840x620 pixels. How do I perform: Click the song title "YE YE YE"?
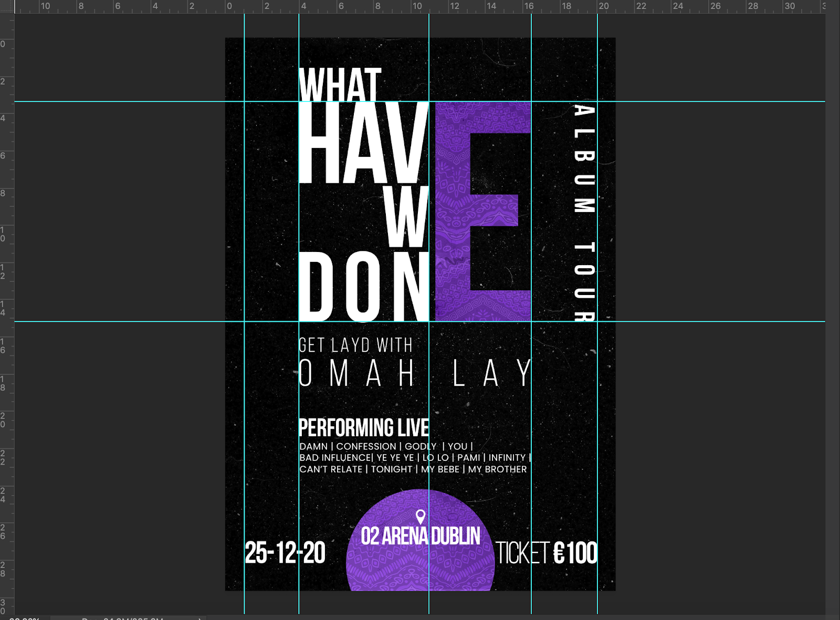[x=395, y=458]
